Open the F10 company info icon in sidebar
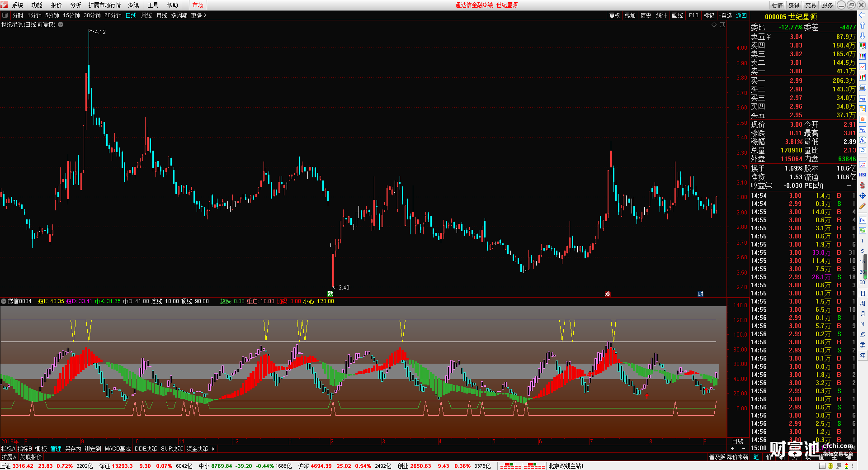The image size is (868, 470). 863,98
